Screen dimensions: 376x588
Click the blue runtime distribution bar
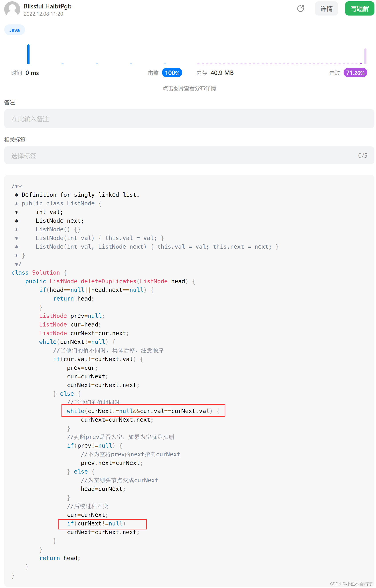(28, 54)
